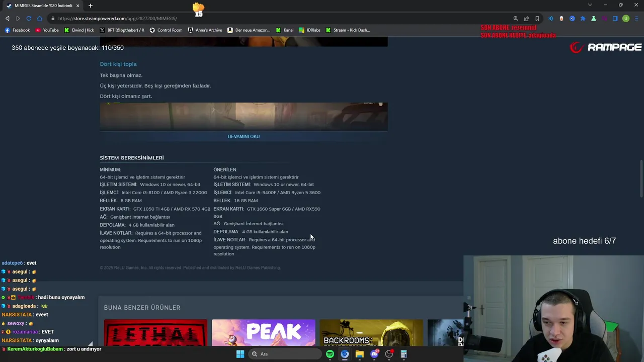Click the share page icon in address bar
Screen dimensions: 644x362
526,19
